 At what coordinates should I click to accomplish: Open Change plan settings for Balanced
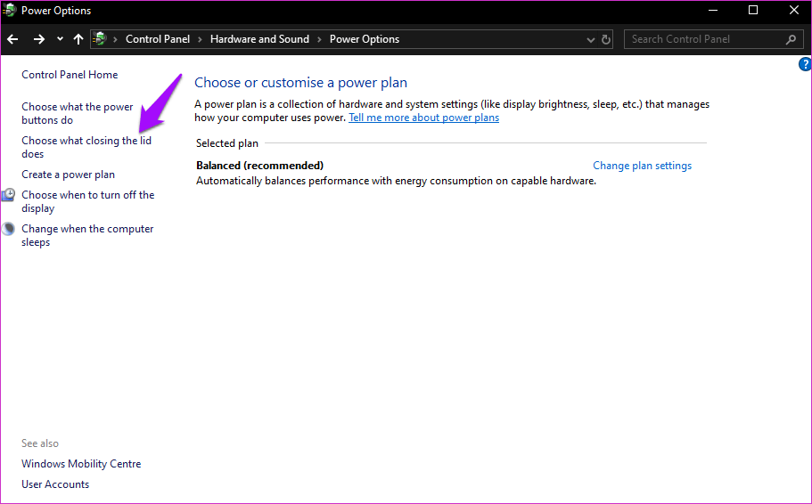(x=642, y=166)
